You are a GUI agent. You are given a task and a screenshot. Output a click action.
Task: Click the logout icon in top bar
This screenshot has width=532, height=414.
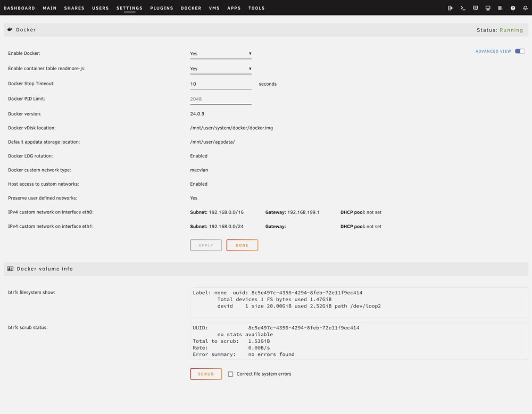pyautogui.click(x=450, y=8)
